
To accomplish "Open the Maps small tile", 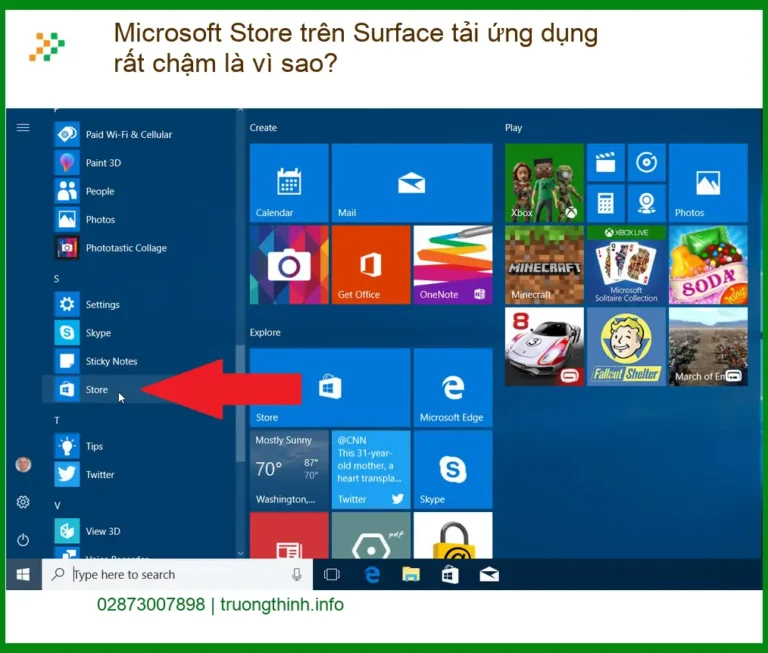I will click(647, 203).
